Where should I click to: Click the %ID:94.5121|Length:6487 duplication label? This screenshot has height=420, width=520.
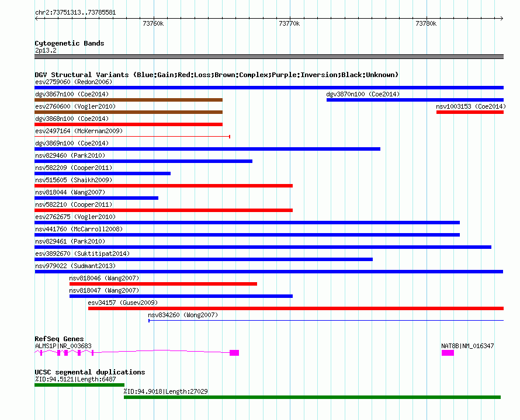[75, 379]
